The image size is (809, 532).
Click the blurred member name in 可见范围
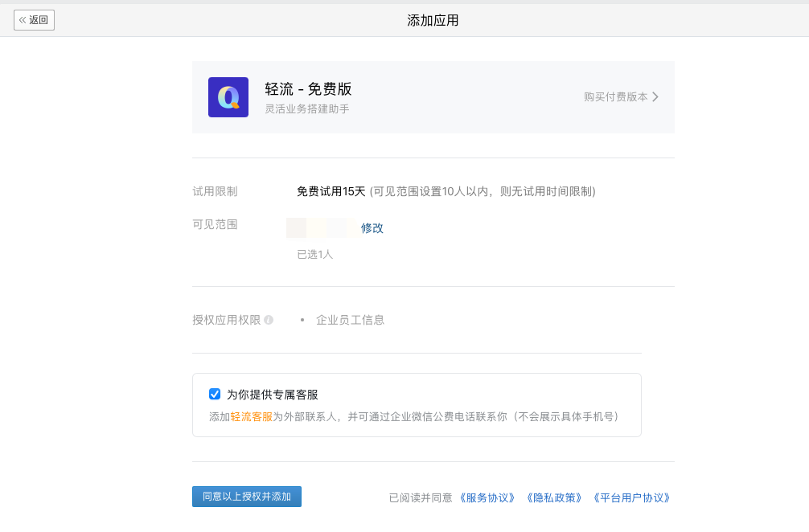(x=321, y=228)
